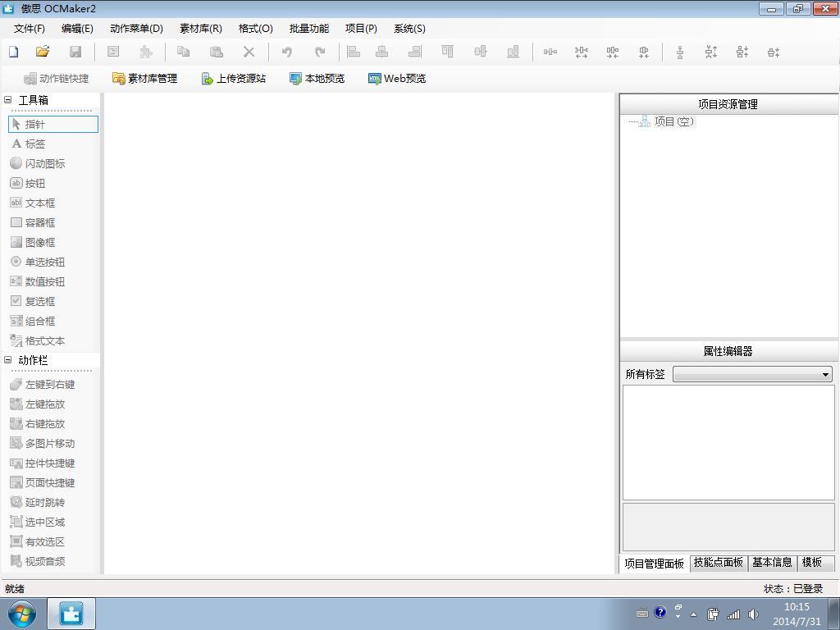The image size is (840, 630).
Task: Open the 批量功能 menu
Action: click(x=309, y=29)
